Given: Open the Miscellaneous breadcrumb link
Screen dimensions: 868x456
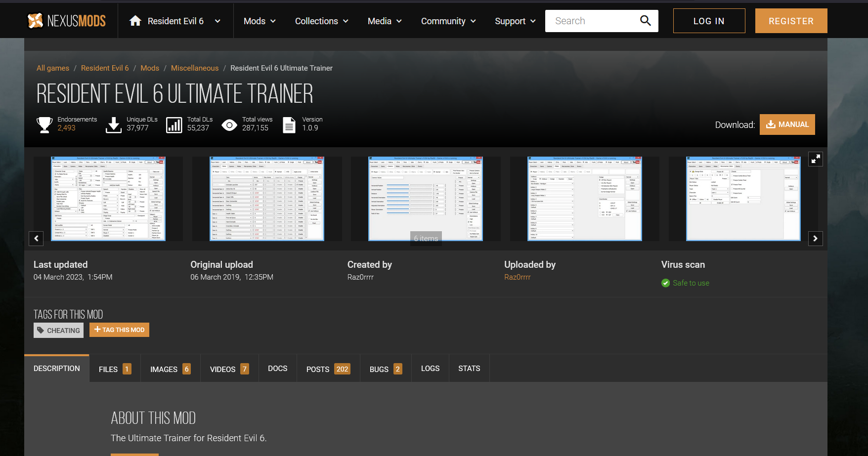Looking at the screenshot, I should click(195, 68).
